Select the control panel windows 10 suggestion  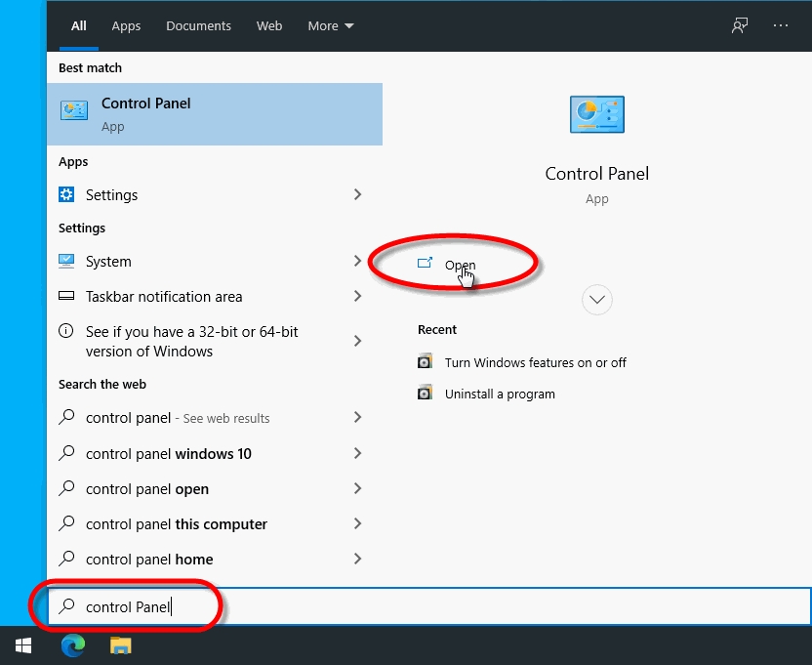pos(168,453)
